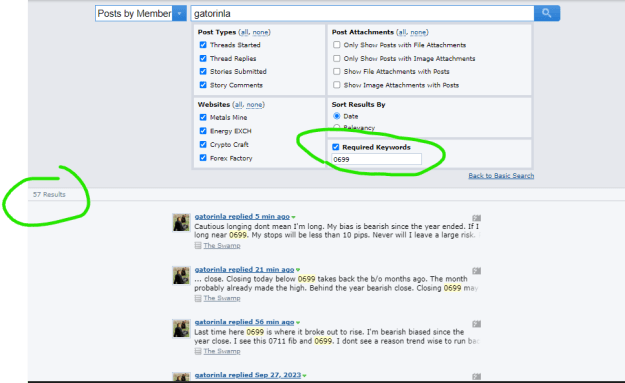Toggle Energy EXCH website checkbox
The height and width of the screenshot is (383, 625).
click(203, 131)
